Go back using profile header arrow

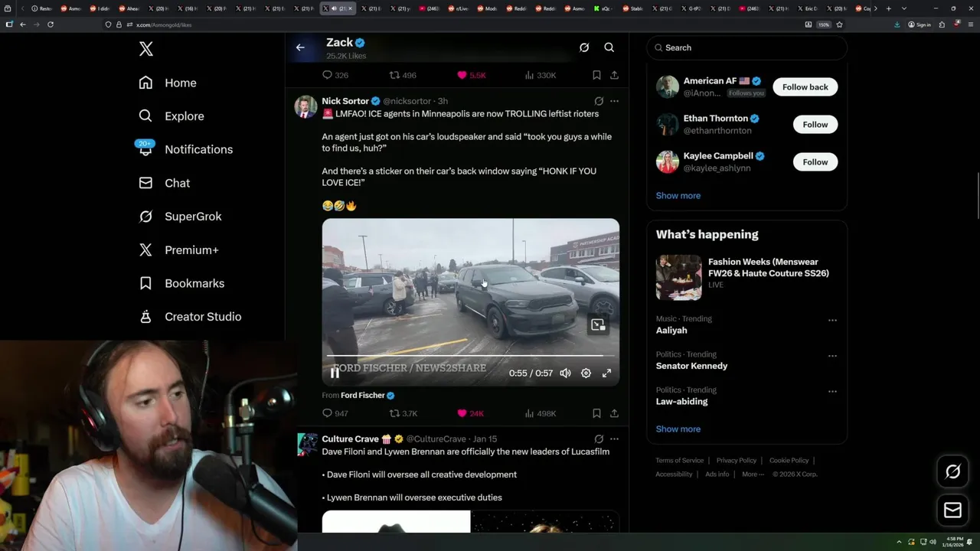click(x=300, y=47)
